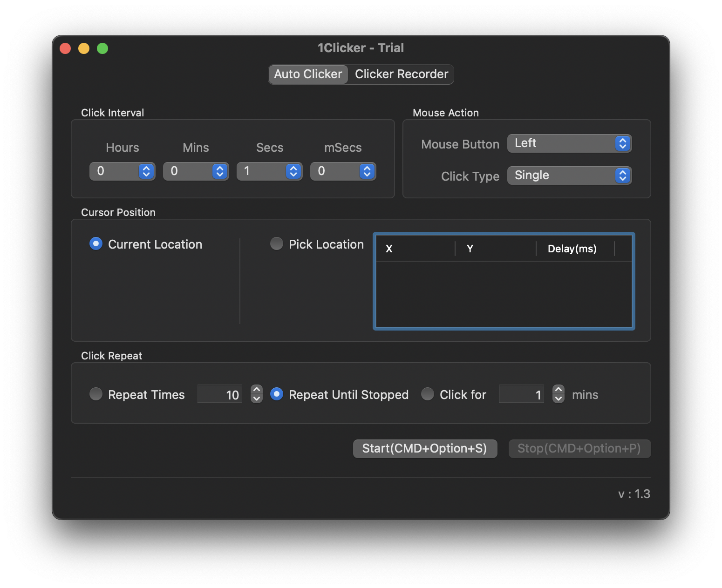Open the Mins interval stepper dropdown

[196, 171]
